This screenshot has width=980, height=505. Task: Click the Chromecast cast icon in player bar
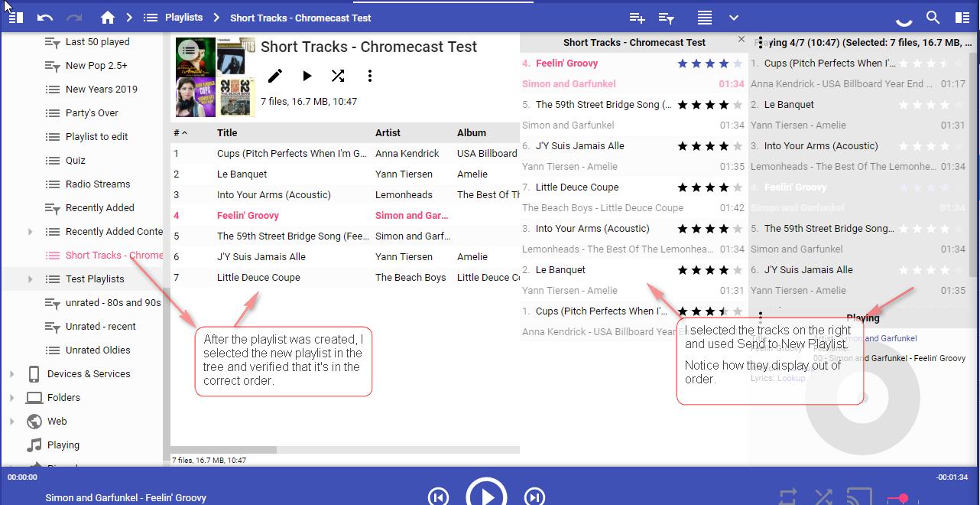pos(860,497)
